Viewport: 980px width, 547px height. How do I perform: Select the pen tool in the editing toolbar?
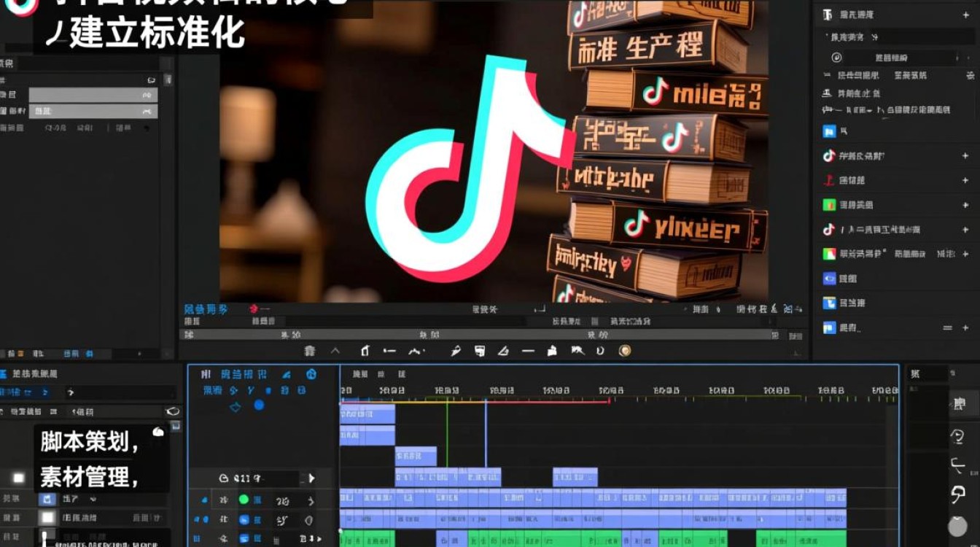pyautogui.click(x=456, y=351)
